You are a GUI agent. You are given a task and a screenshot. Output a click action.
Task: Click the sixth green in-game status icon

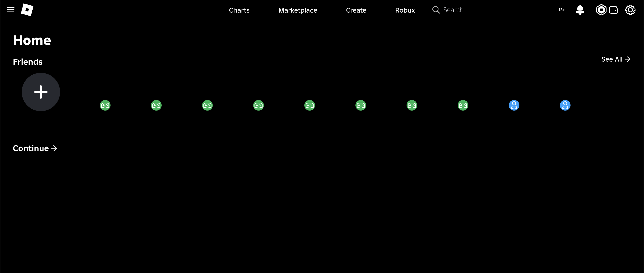tap(361, 105)
